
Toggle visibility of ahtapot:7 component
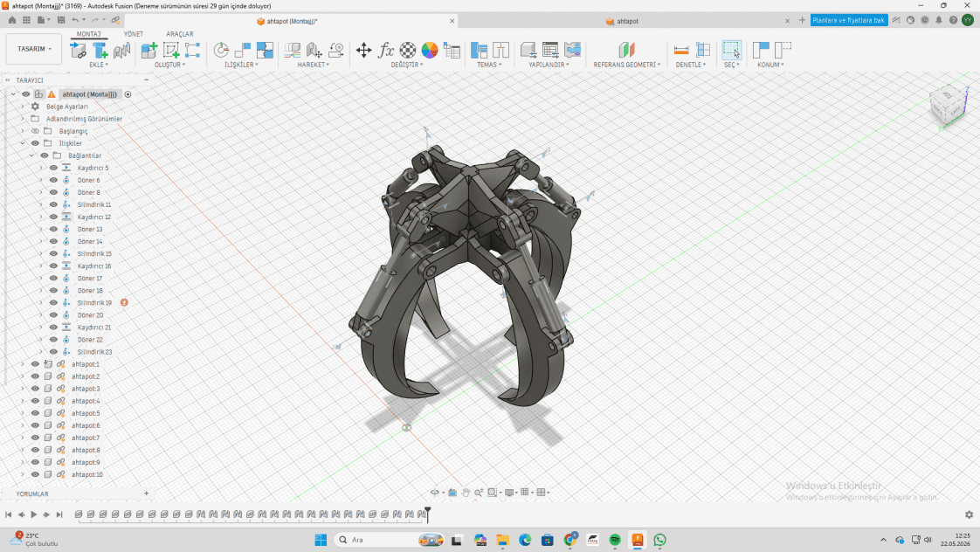click(35, 438)
